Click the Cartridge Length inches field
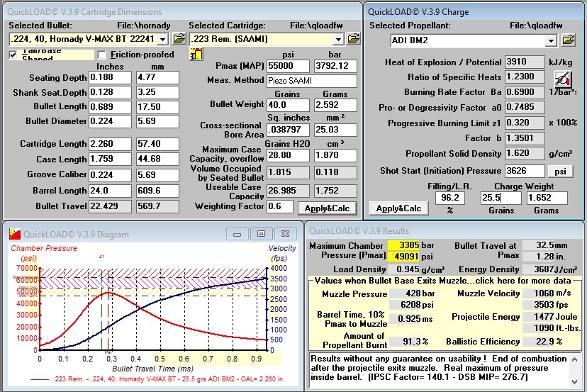The width and height of the screenshot is (587, 392). point(110,144)
